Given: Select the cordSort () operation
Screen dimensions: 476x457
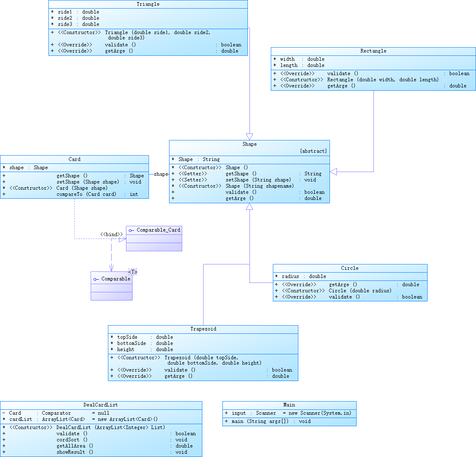Looking at the screenshot, I should coord(95,440).
